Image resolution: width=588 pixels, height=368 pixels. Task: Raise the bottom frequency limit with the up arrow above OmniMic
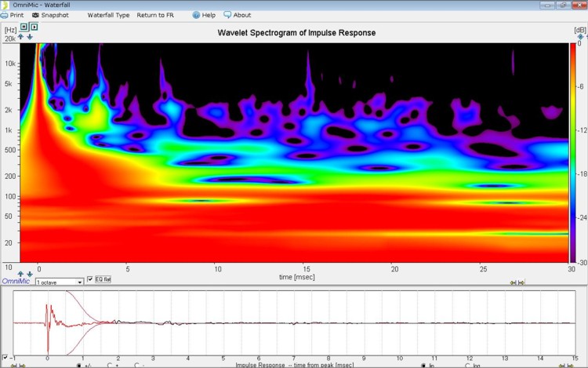tap(20, 274)
